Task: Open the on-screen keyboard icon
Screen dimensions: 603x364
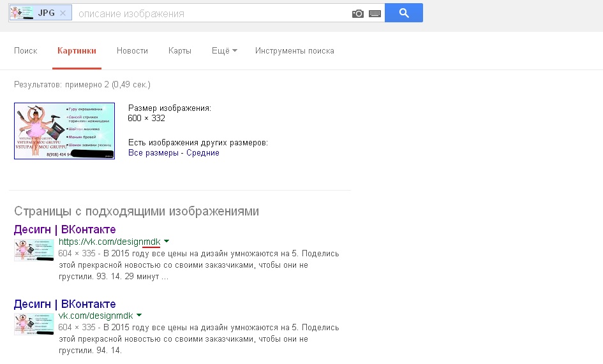Action: [x=374, y=13]
